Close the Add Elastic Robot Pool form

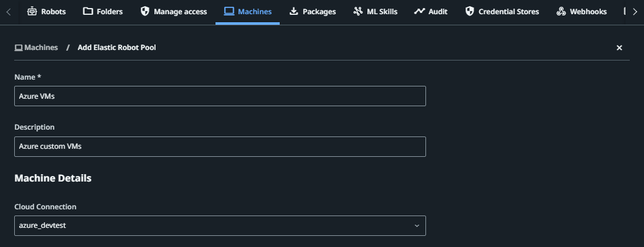coord(619,48)
